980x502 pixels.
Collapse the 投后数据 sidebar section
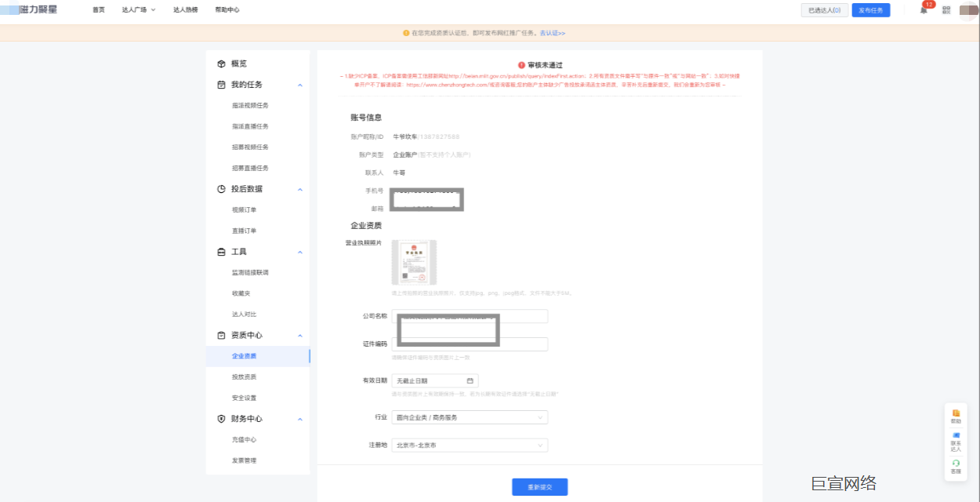pyautogui.click(x=299, y=189)
